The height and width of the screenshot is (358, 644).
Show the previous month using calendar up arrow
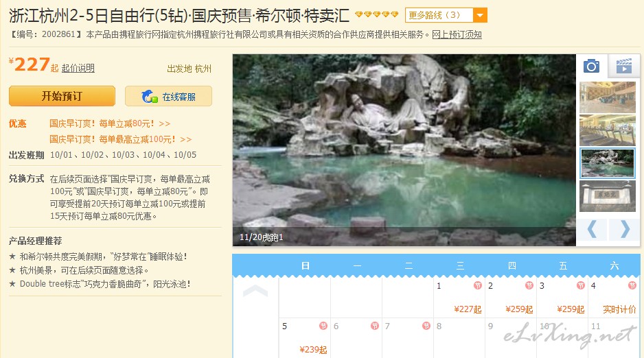click(x=255, y=291)
